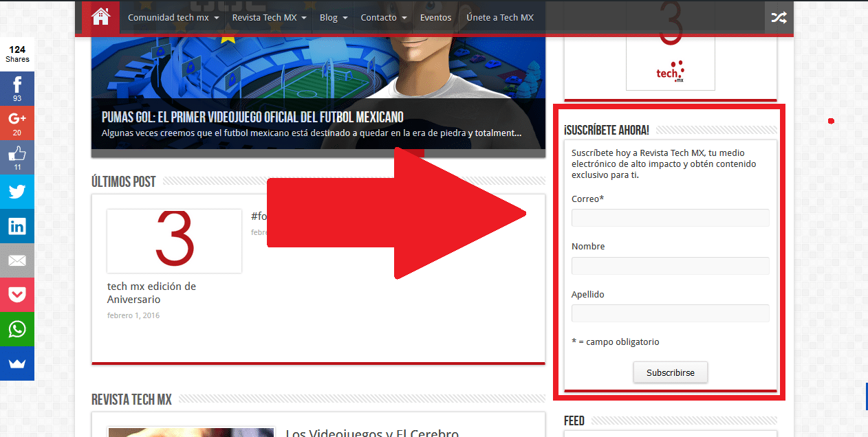Viewport: 868px width, 437px height.
Task: Click the febrero 1, 2016 post date
Action: tap(133, 316)
